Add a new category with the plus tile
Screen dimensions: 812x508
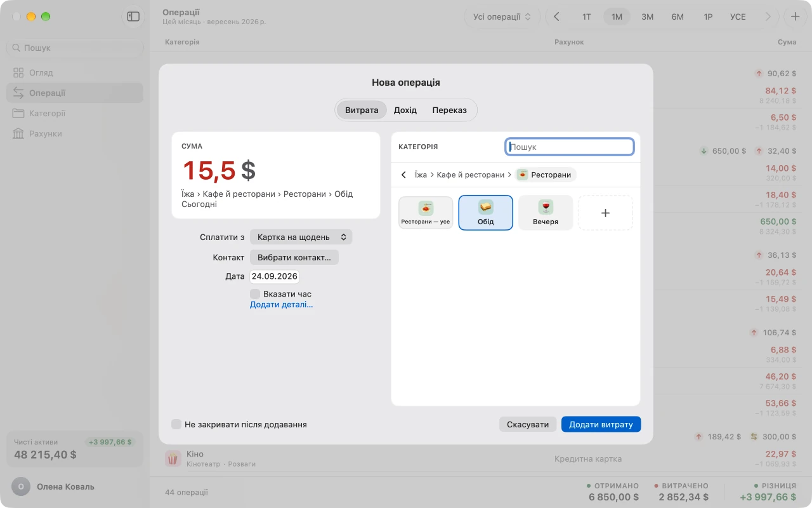click(605, 212)
